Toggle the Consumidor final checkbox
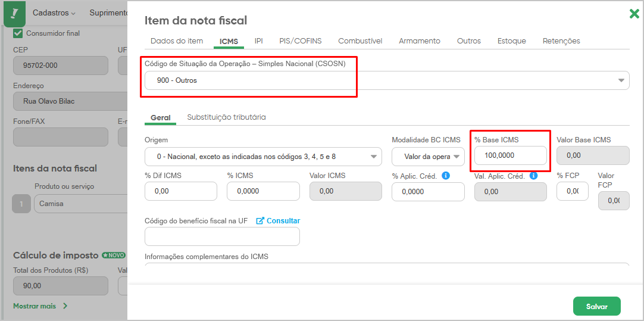 click(18, 33)
